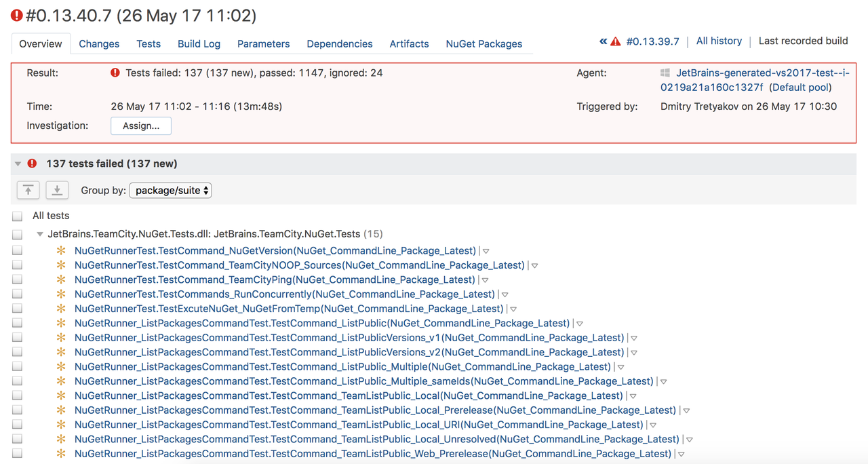Click the red failed-build status icon beside #0.13.40.7
The height and width of the screenshot is (464, 868).
coord(17,15)
